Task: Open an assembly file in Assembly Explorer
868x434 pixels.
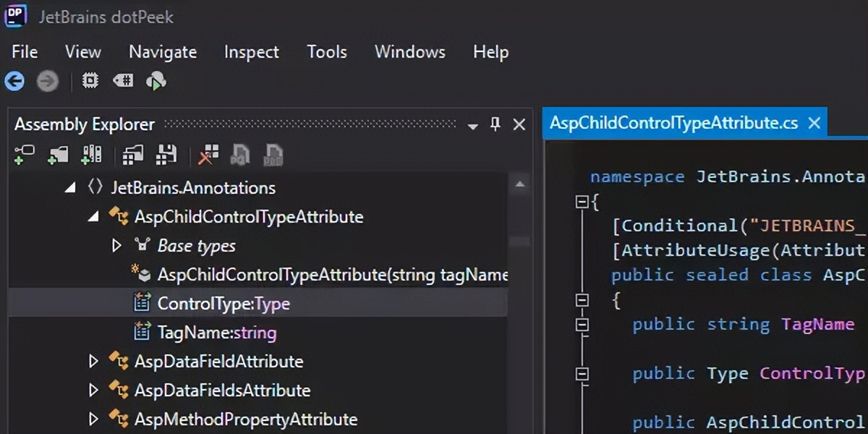Action: pyautogui.click(x=24, y=154)
